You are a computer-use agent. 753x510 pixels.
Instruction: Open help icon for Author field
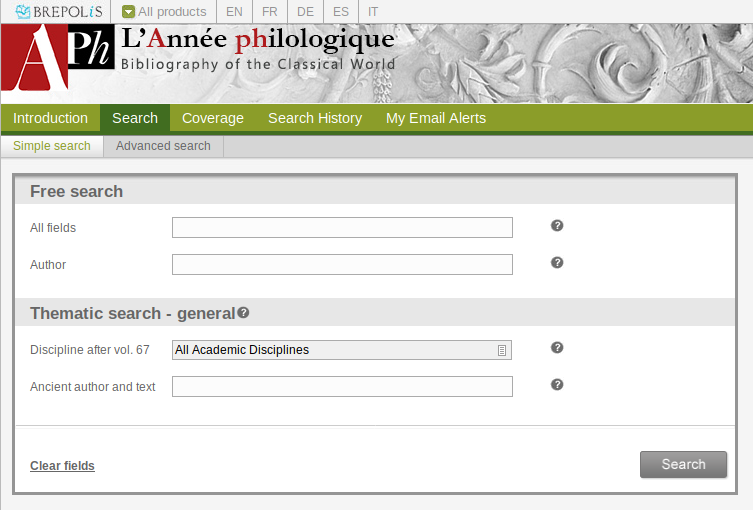tap(557, 263)
